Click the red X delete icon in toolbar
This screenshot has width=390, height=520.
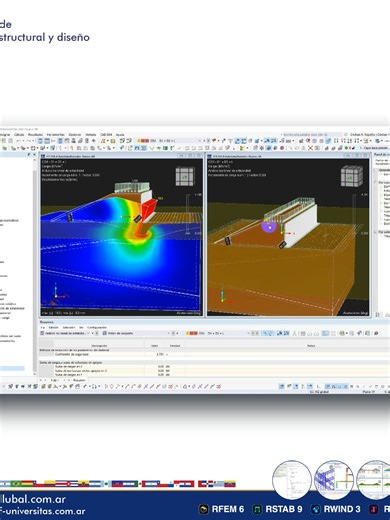click(x=310, y=148)
